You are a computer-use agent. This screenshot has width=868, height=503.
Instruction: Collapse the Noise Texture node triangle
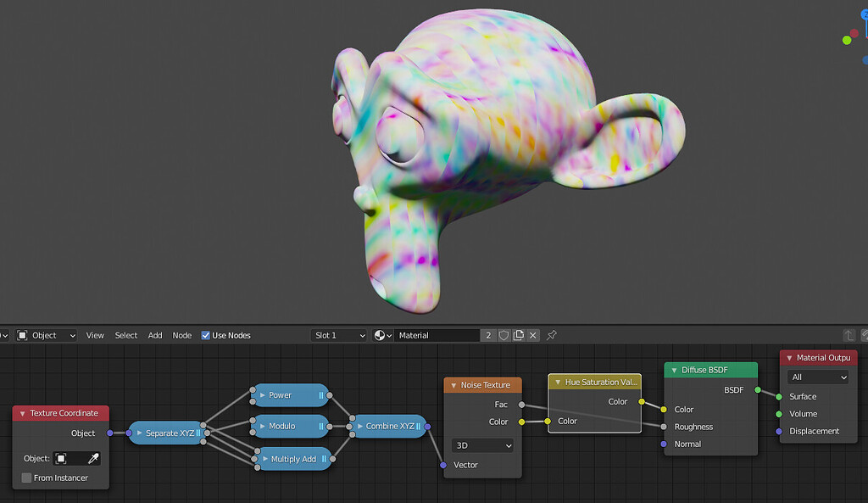tap(453, 385)
